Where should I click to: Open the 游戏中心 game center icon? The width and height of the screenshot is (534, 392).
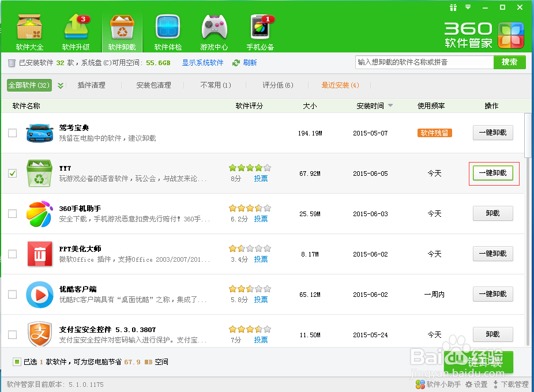pyautogui.click(x=214, y=32)
